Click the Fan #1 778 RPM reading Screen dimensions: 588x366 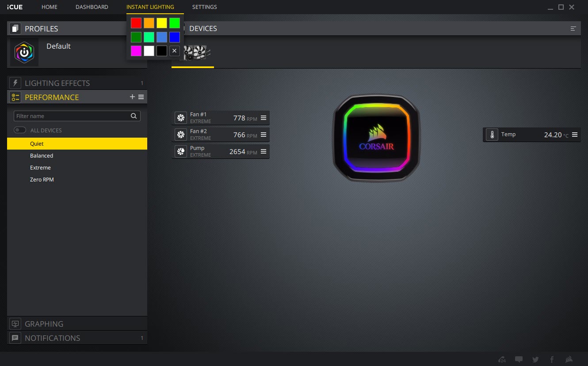(x=245, y=118)
